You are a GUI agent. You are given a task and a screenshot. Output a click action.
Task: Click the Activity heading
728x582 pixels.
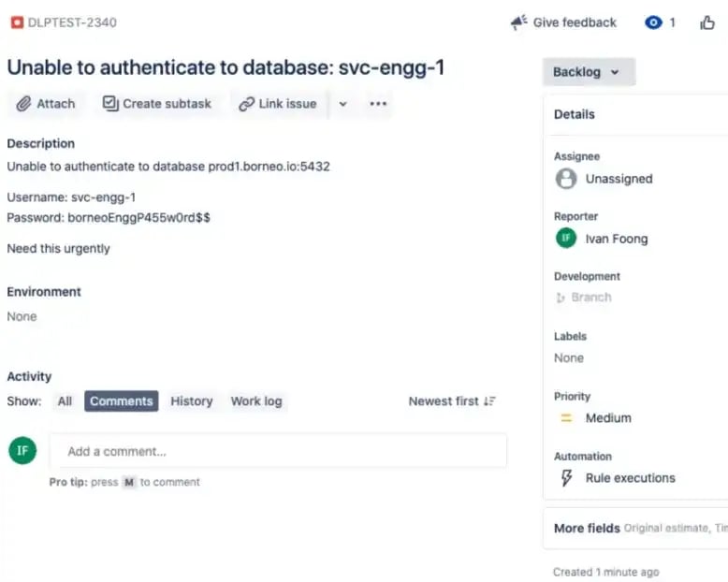(29, 376)
